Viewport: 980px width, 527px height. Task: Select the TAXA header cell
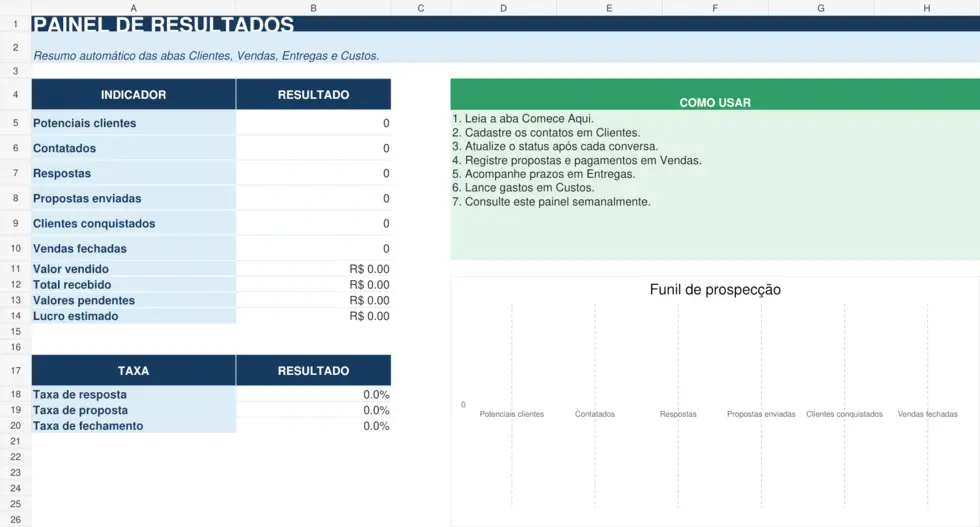134,371
